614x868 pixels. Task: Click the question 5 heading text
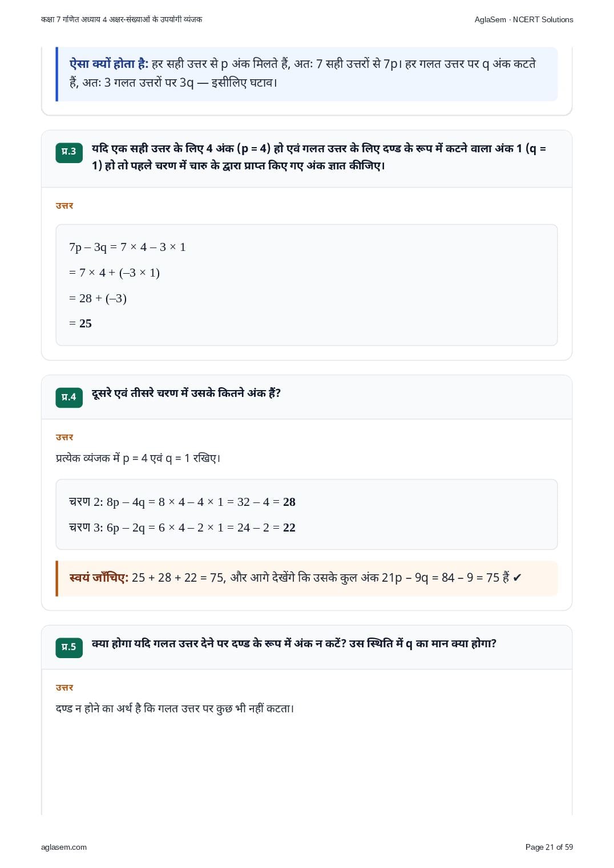pos(294,643)
